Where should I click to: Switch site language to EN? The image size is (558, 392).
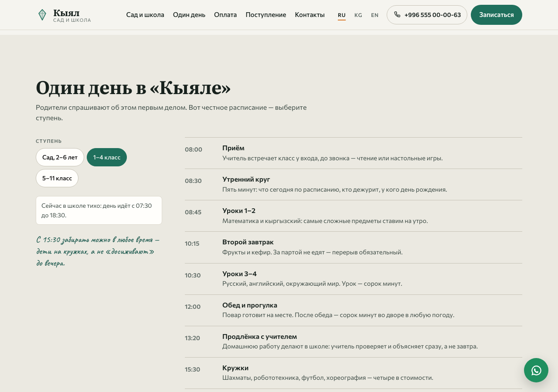tap(375, 15)
